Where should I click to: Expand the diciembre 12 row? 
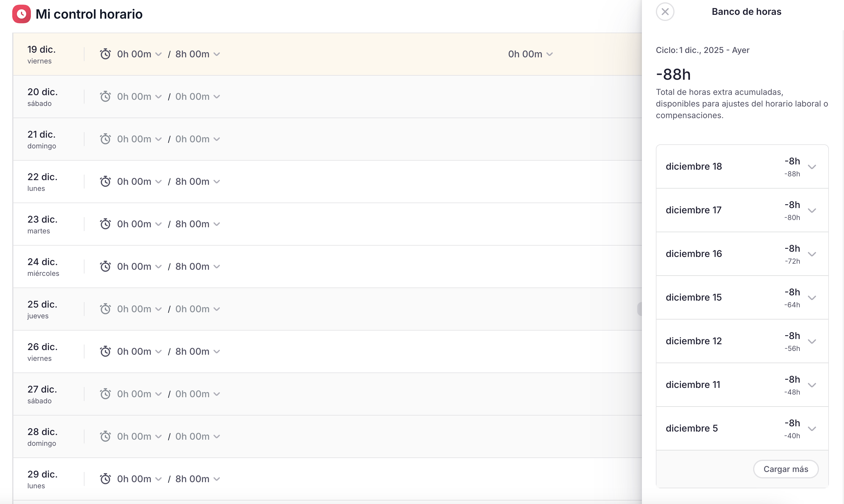pyautogui.click(x=812, y=341)
